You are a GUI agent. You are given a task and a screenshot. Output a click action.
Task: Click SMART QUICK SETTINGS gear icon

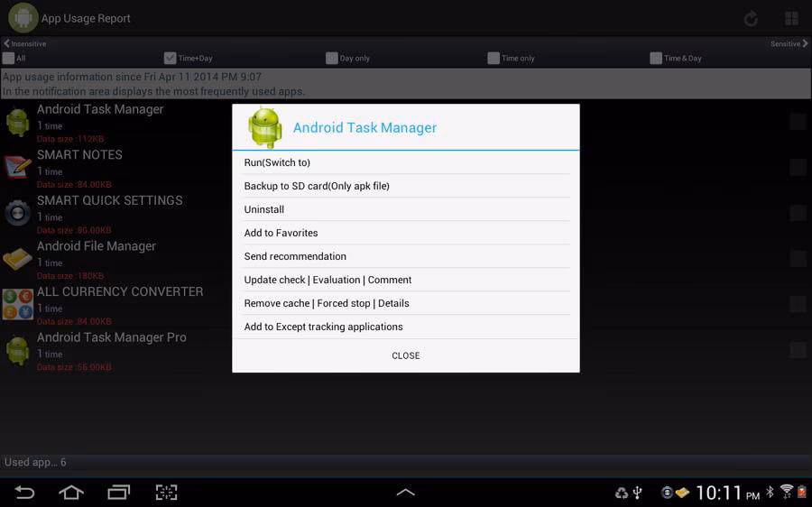(18, 212)
